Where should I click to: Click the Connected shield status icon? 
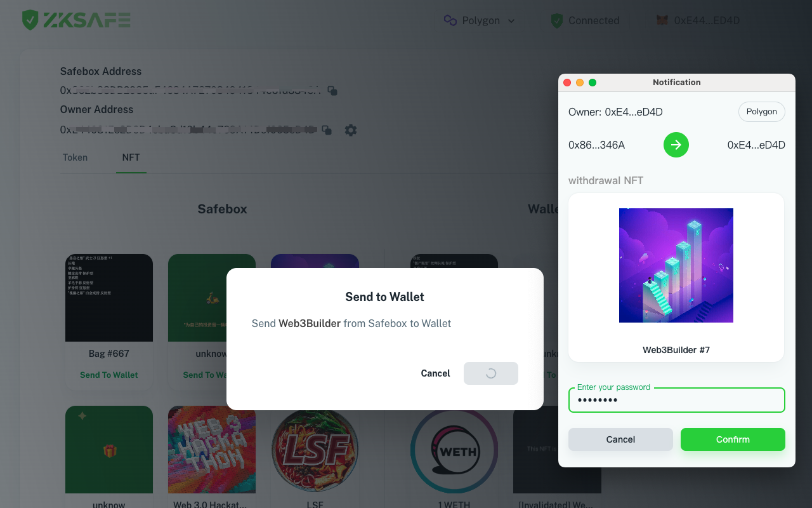(556, 21)
